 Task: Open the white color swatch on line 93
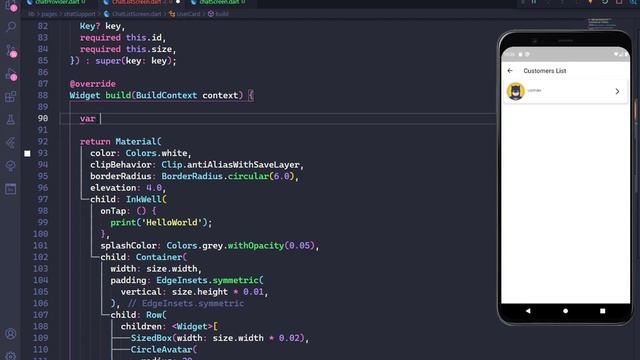coord(27,153)
